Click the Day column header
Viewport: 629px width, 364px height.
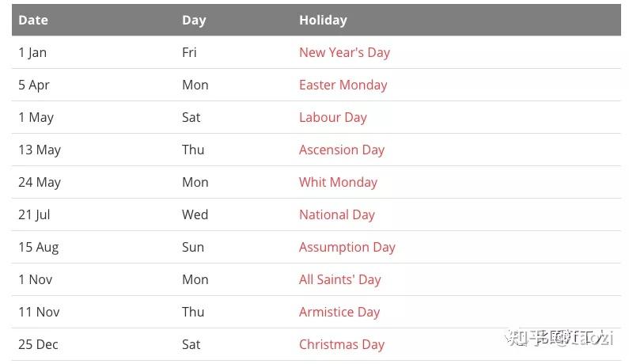(x=194, y=20)
